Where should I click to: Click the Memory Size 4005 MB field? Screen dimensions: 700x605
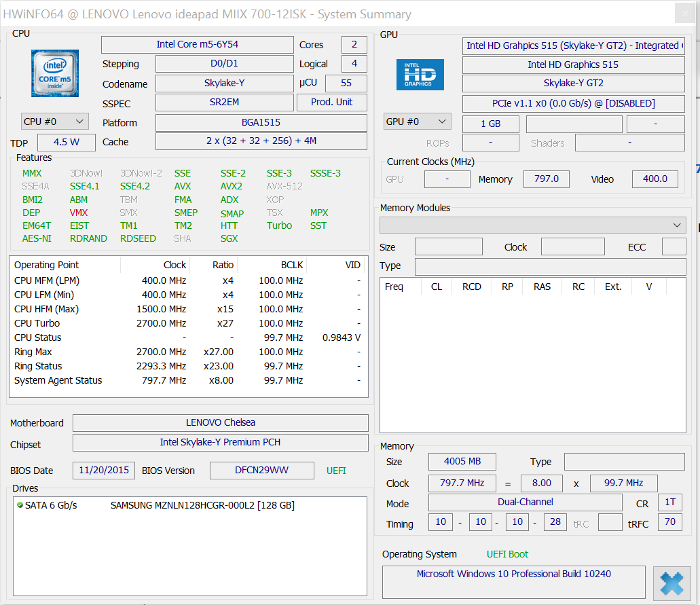coord(462,462)
